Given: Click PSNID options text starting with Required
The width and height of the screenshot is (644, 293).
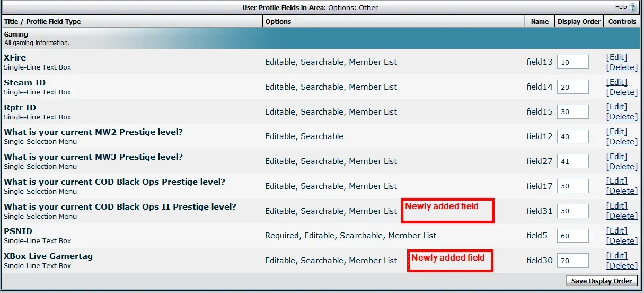Looking at the screenshot, I should 351,236.
